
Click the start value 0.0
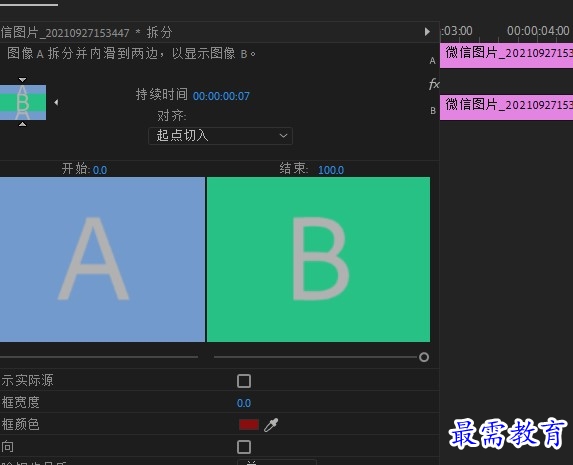pyautogui.click(x=100, y=170)
